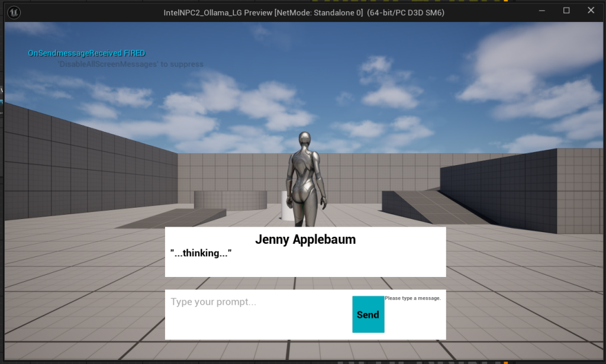Click the Jenny Applebaum name heading
The width and height of the screenshot is (606, 364).
[305, 240]
